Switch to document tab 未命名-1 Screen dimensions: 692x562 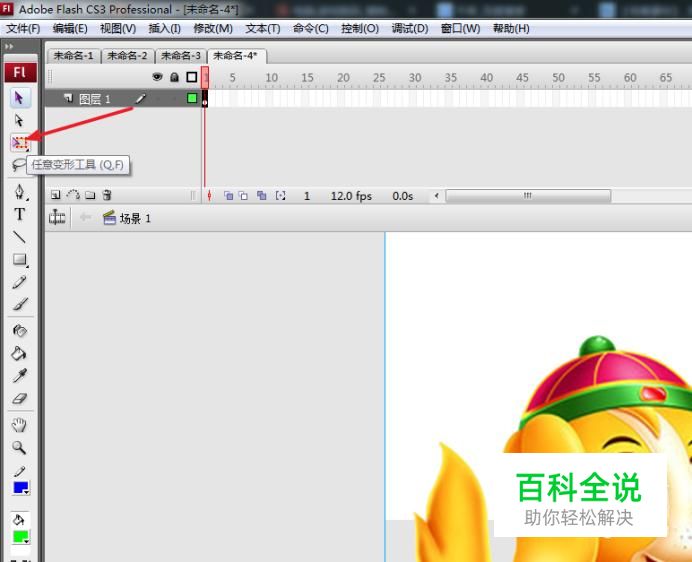(x=74, y=56)
